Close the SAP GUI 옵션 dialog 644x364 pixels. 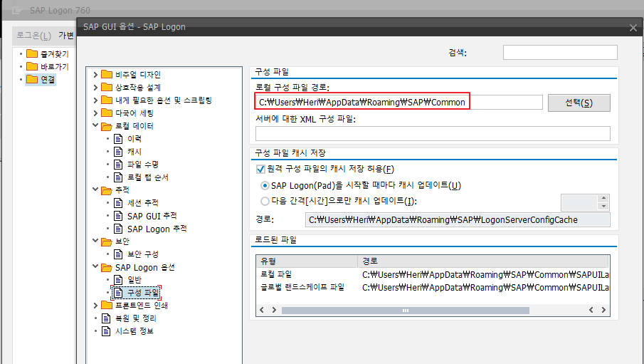pos(633,28)
